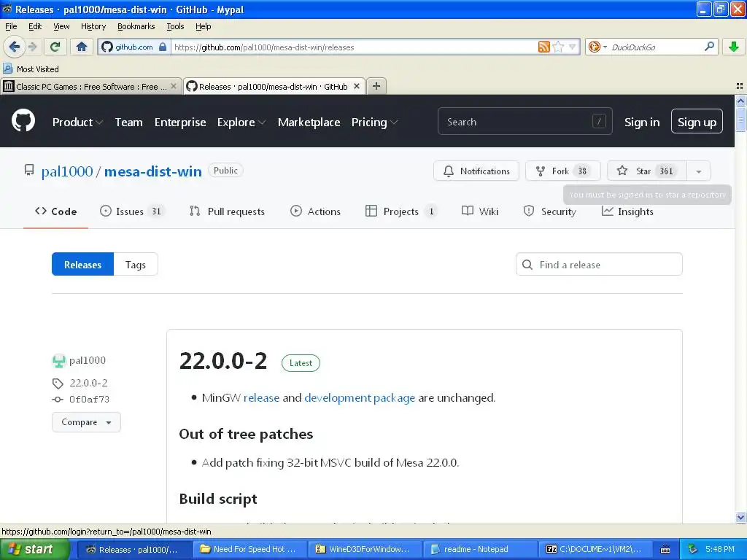This screenshot has width=747, height=560.
Task: Open the Bookmarks menu
Action: (136, 26)
